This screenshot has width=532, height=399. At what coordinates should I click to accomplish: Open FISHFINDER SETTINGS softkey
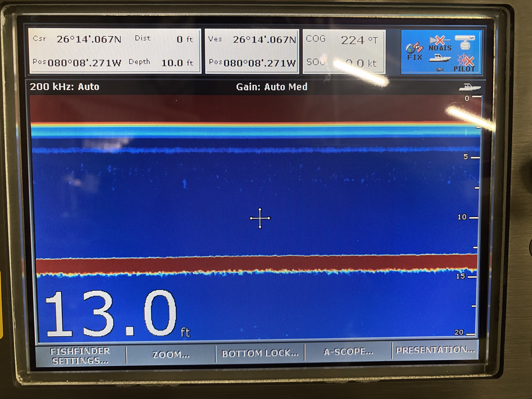click(80, 356)
